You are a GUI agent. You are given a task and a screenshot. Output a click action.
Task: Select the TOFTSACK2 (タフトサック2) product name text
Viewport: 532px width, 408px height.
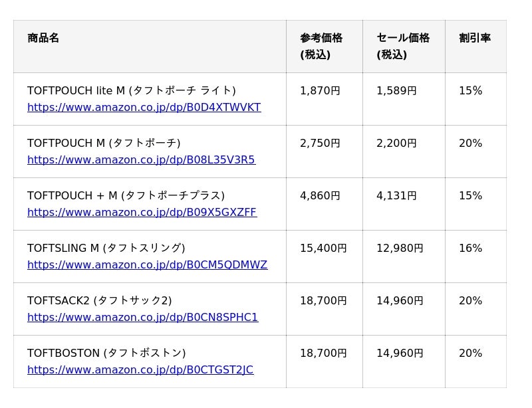tap(100, 300)
